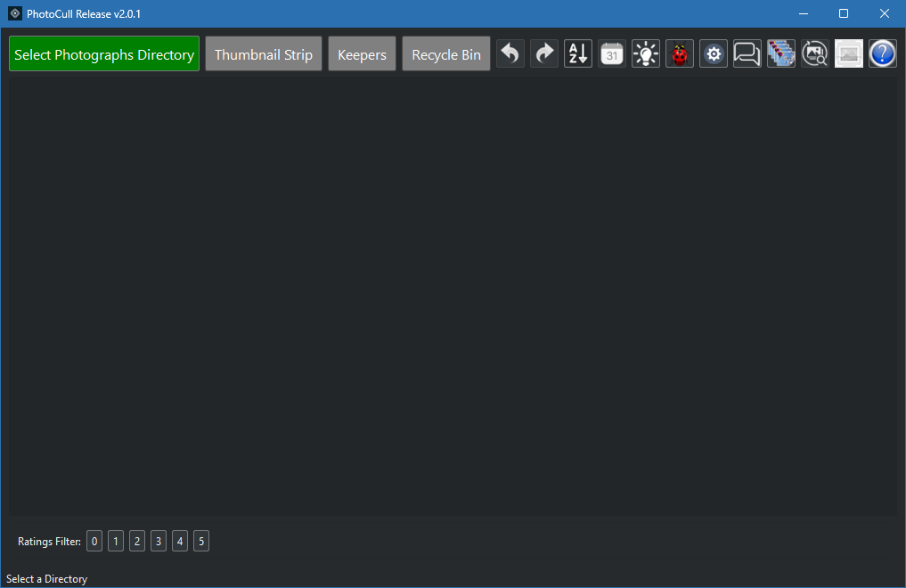
Task: Open the blue Help icon
Action: pos(882,53)
